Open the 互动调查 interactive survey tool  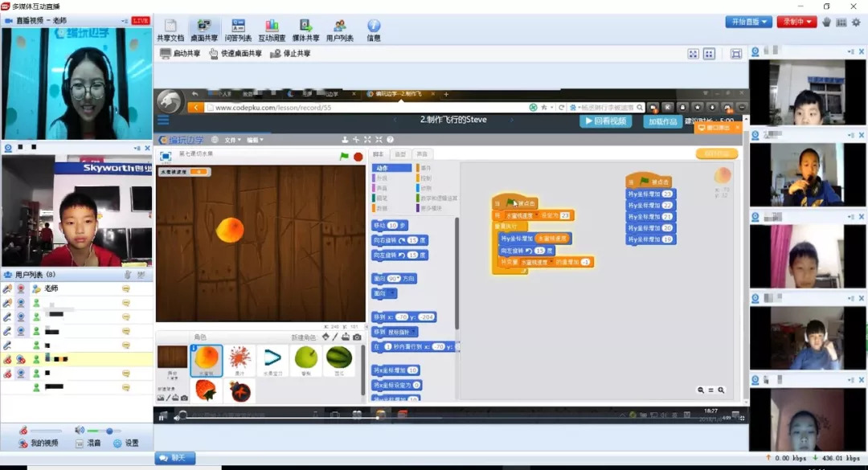point(272,31)
